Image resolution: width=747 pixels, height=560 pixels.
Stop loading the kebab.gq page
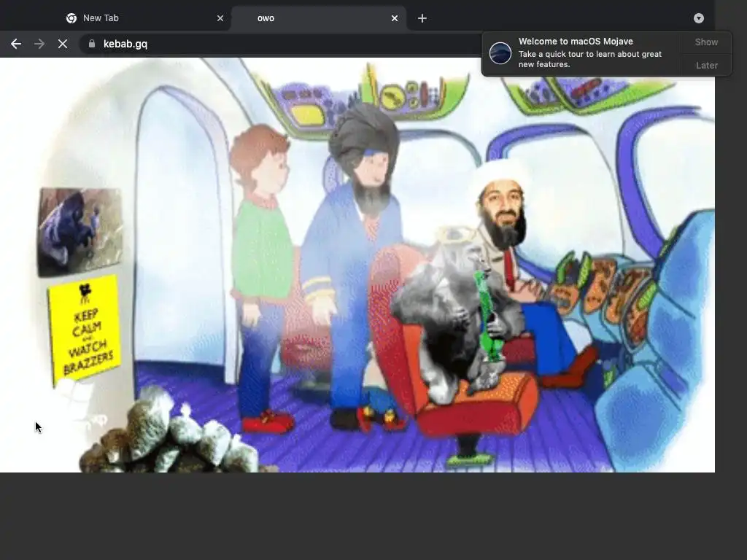pyautogui.click(x=63, y=44)
